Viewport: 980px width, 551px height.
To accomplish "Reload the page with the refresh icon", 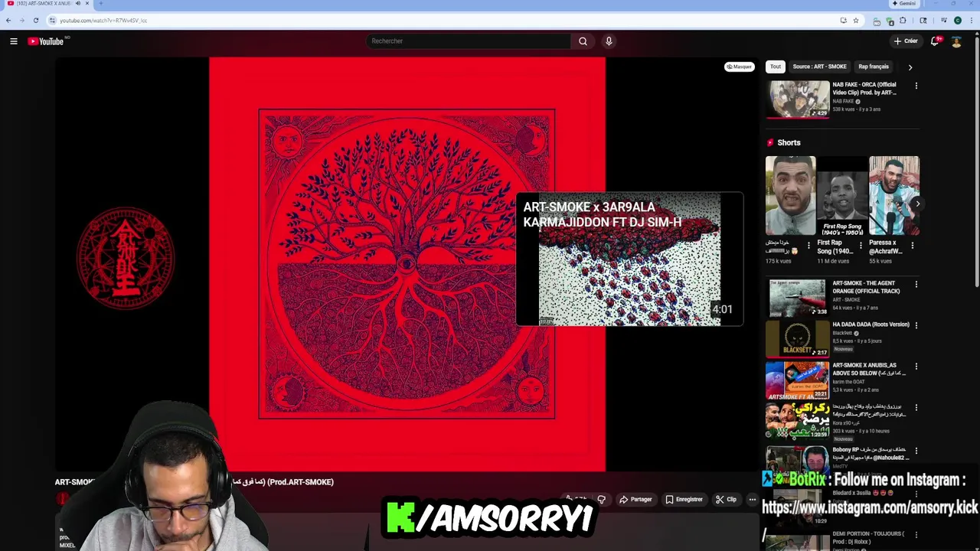I will [36, 21].
